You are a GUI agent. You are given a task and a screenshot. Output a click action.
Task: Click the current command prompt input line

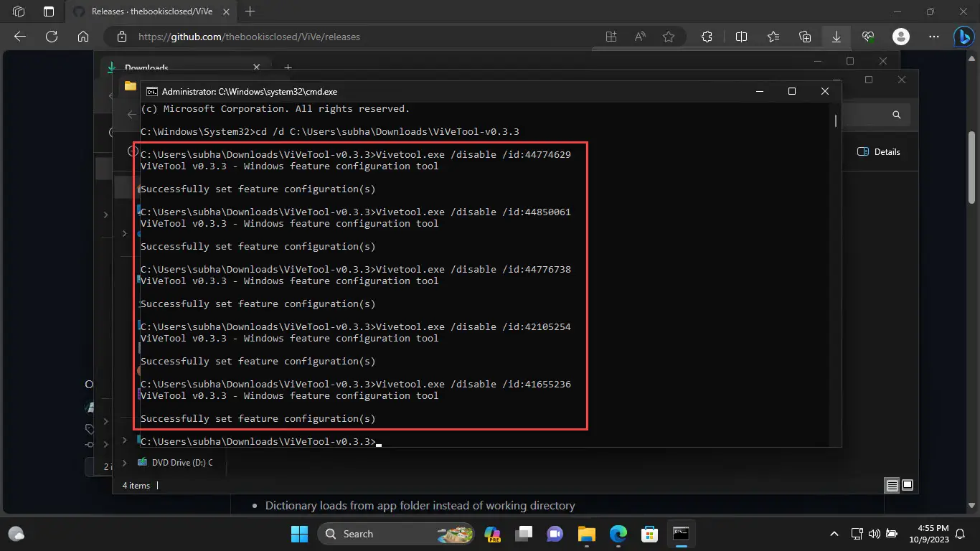click(261, 441)
